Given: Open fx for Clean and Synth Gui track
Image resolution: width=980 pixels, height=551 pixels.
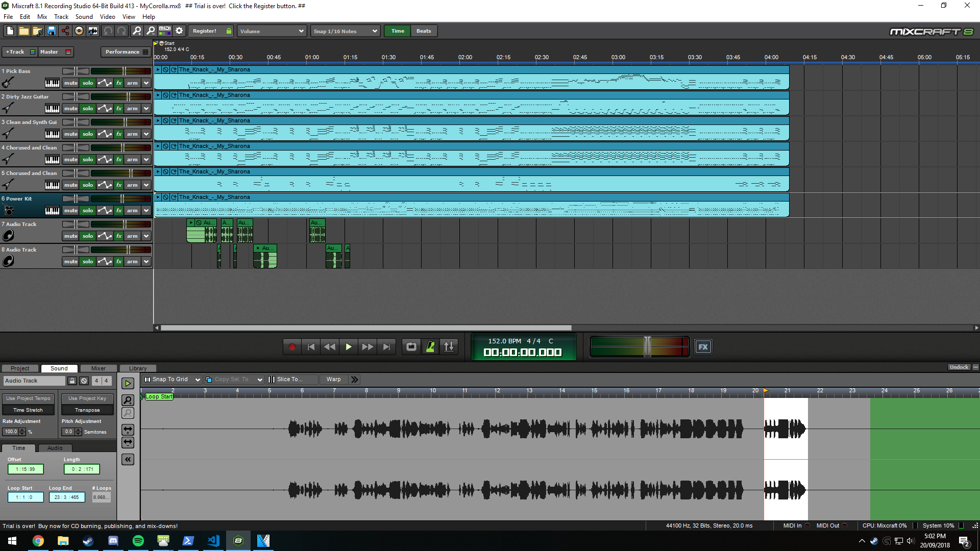Looking at the screenshot, I should 119,134.
